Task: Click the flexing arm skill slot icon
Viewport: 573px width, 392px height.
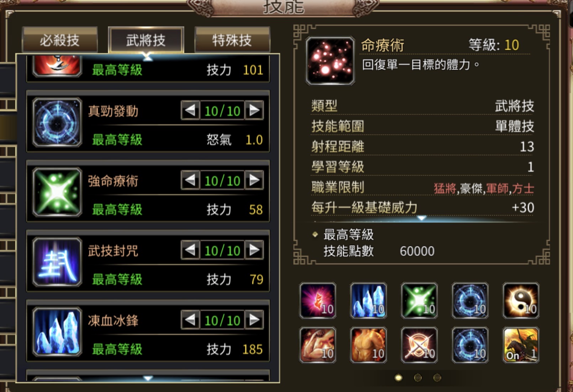Action: coord(318,345)
